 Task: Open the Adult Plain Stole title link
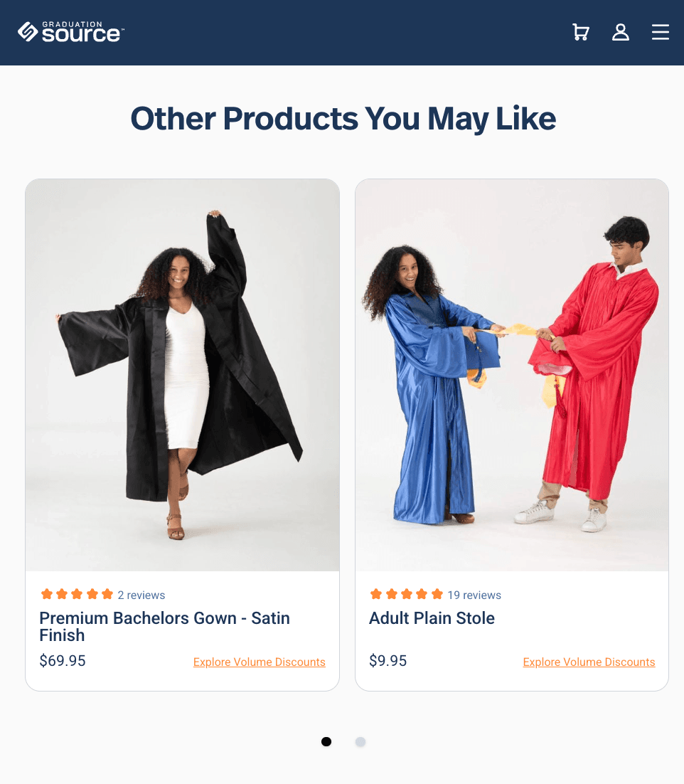click(x=432, y=618)
